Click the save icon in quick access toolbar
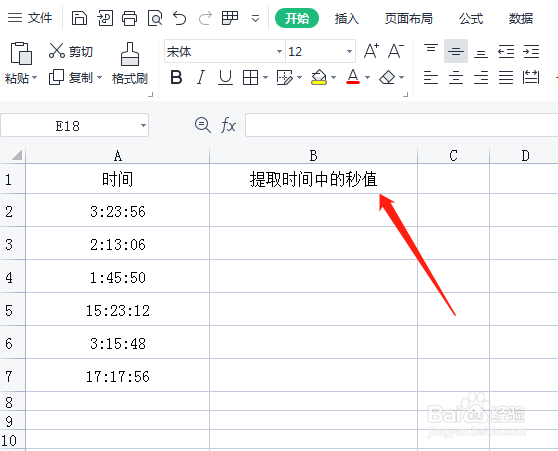Screen dimensions: 558x451 (x=79, y=18)
